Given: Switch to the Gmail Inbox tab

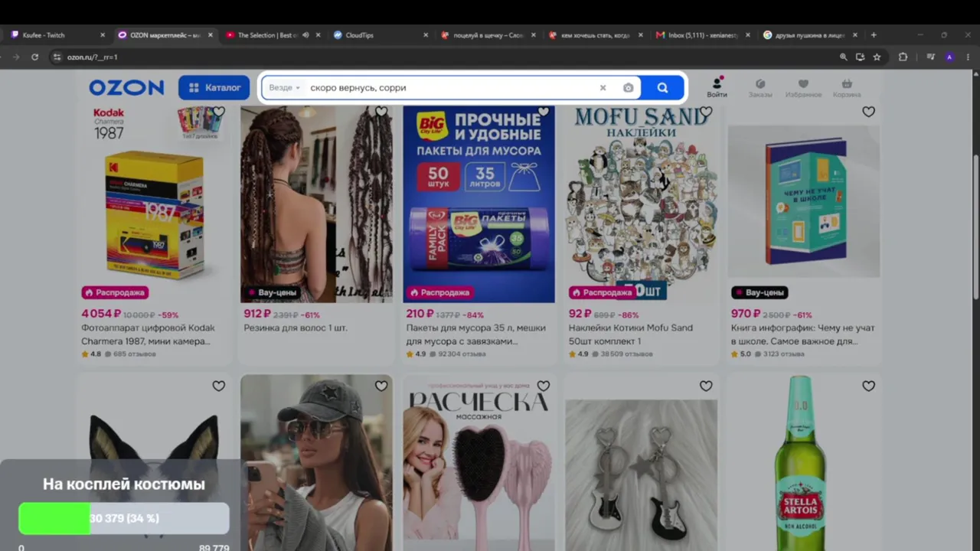Looking at the screenshot, I should point(704,35).
